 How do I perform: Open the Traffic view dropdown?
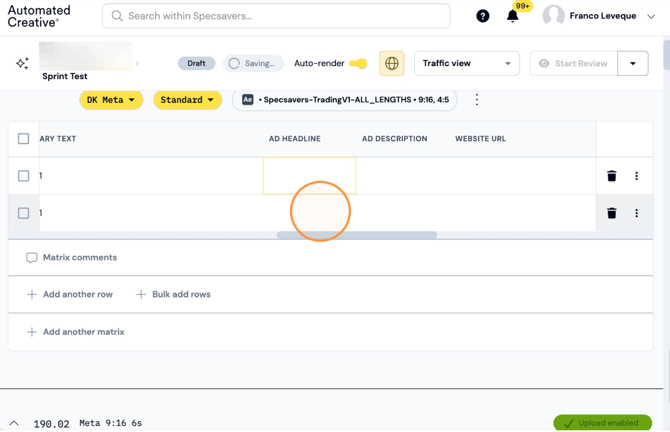pos(467,63)
